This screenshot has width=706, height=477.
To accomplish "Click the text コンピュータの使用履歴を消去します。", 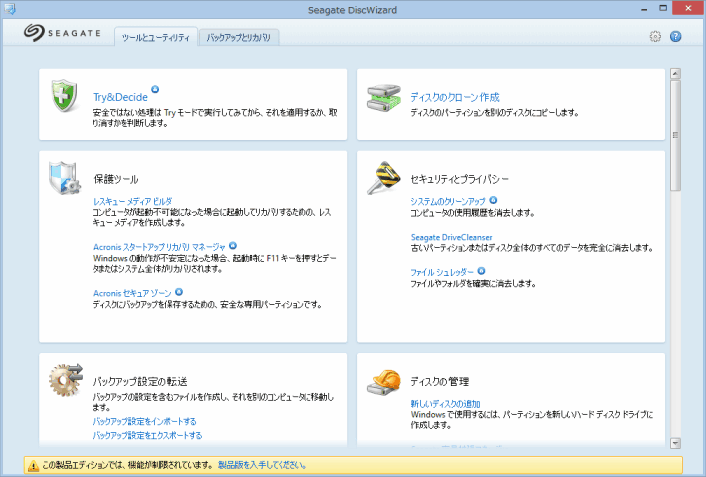I will click(x=472, y=213).
